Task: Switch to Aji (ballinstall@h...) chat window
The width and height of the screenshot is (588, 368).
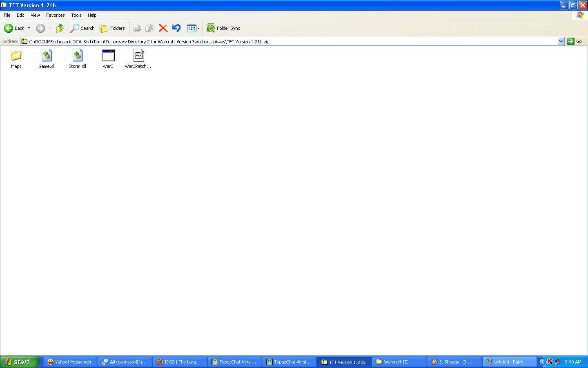Action: pyautogui.click(x=125, y=362)
